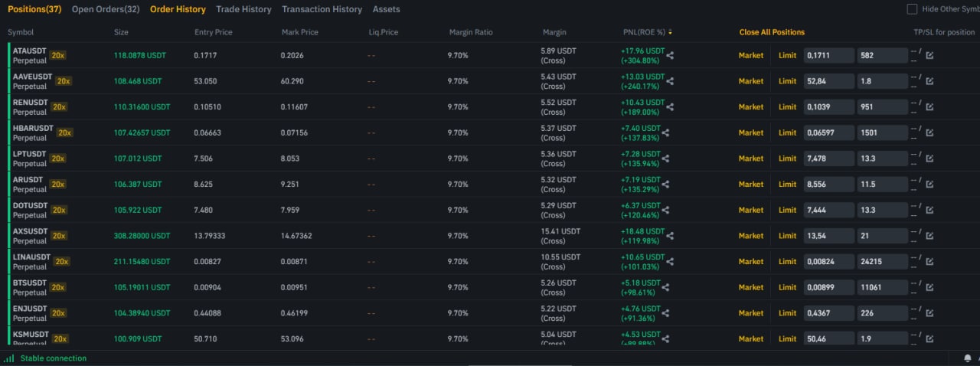Edit TP/SL for RENUSDT position
Screen dimensions: 980x366
coord(929,106)
